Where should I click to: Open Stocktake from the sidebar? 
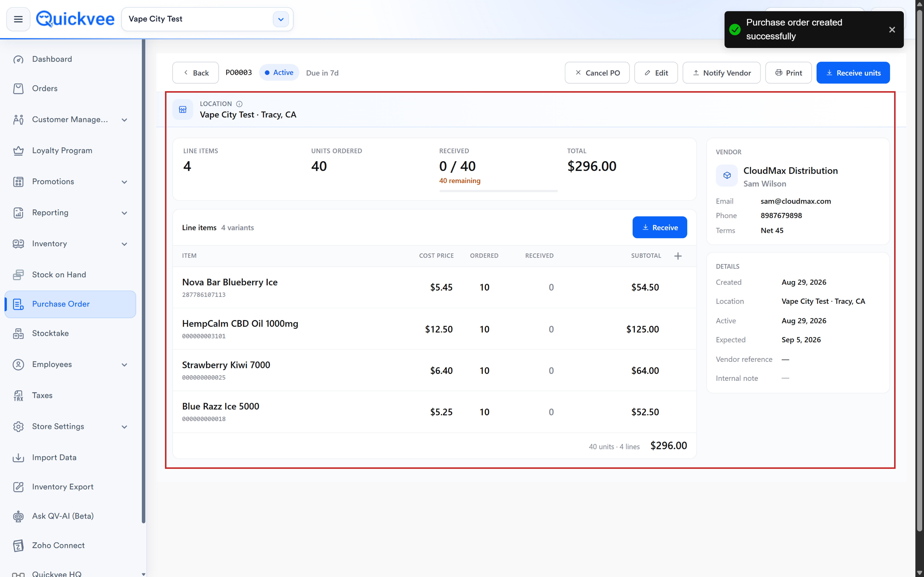coord(70,333)
